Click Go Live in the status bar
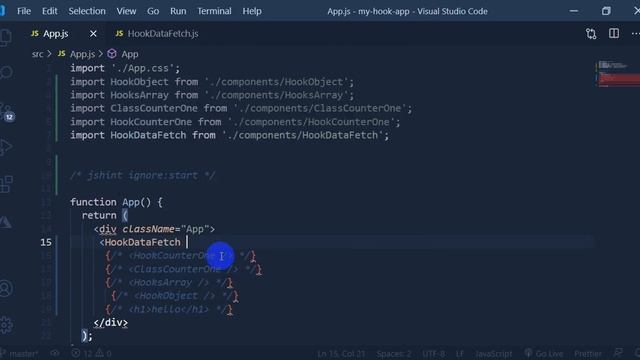Image resolution: width=640 pixels, height=360 pixels. point(544,354)
